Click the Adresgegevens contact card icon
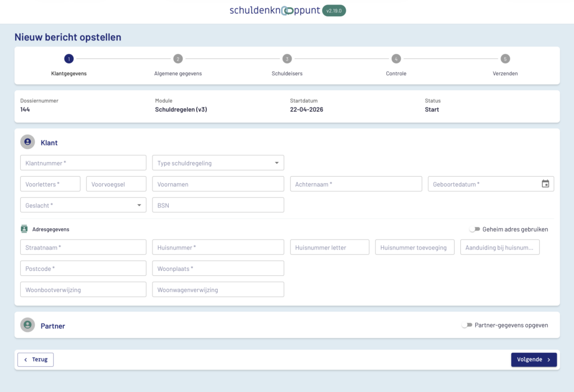 click(24, 229)
